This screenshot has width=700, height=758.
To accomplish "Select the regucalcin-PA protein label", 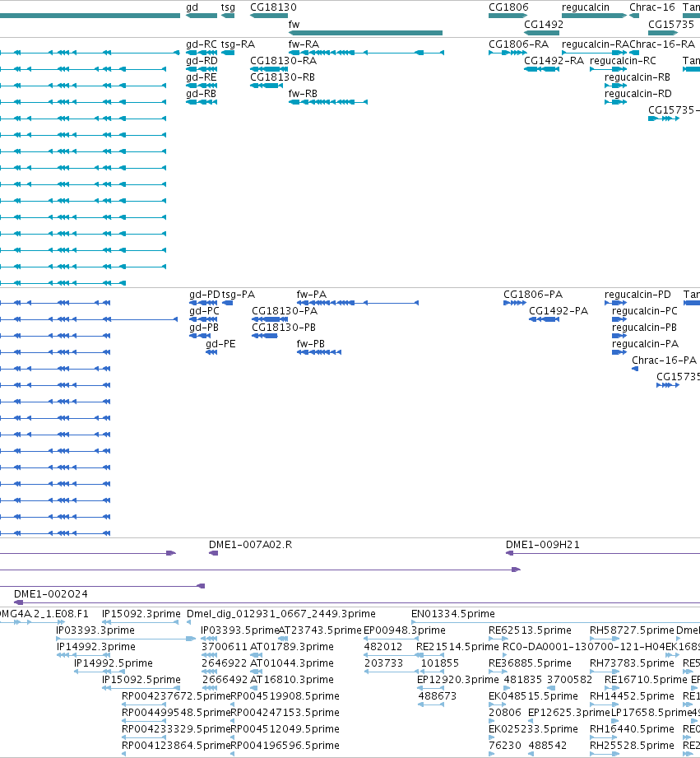I will [x=646, y=344].
